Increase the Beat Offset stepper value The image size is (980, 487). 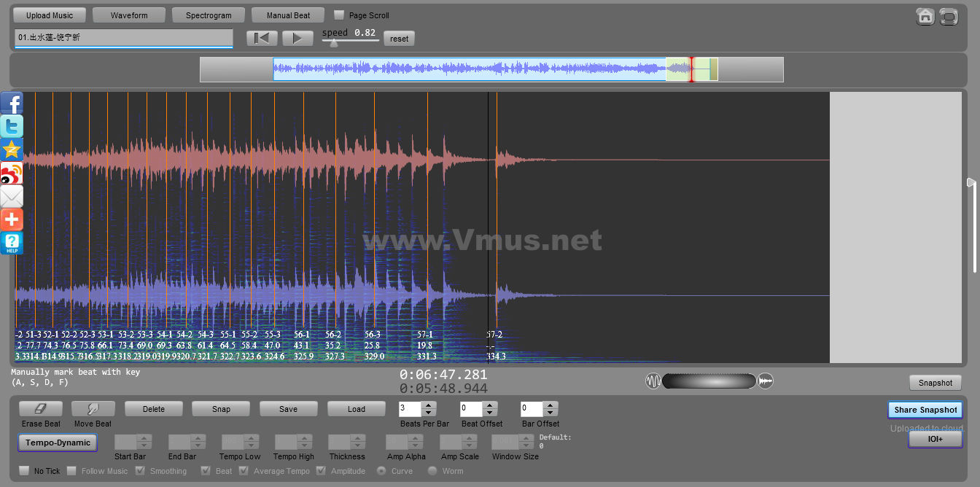coord(490,405)
